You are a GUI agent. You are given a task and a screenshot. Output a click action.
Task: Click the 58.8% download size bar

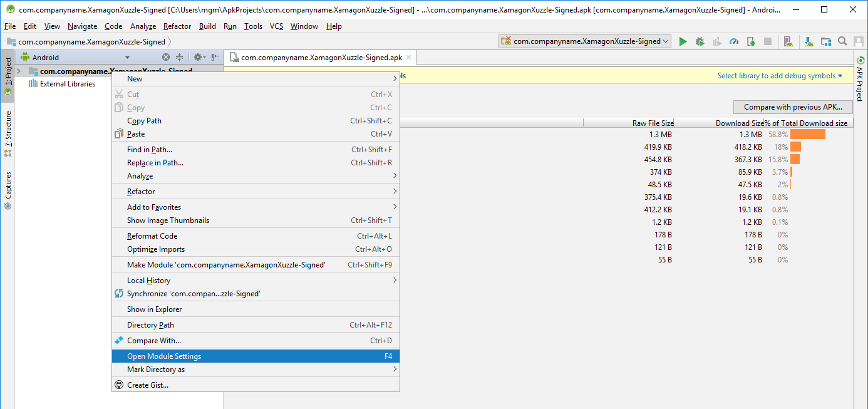click(x=808, y=134)
